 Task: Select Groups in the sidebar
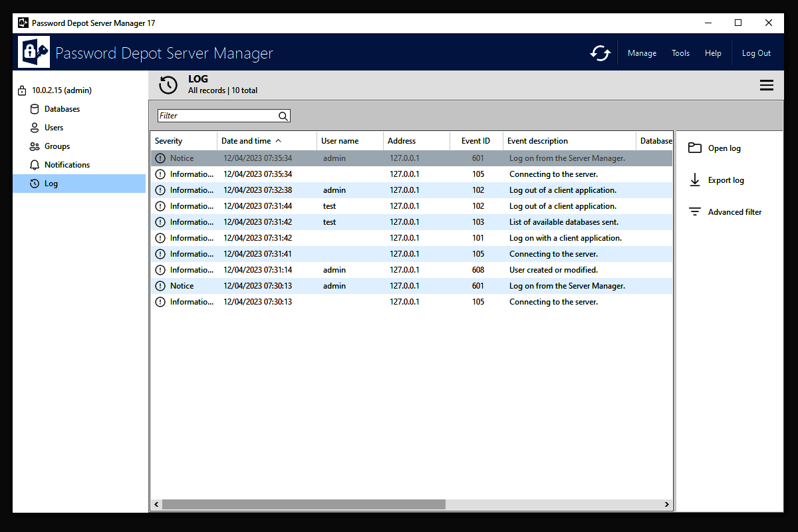pos(57,146)
